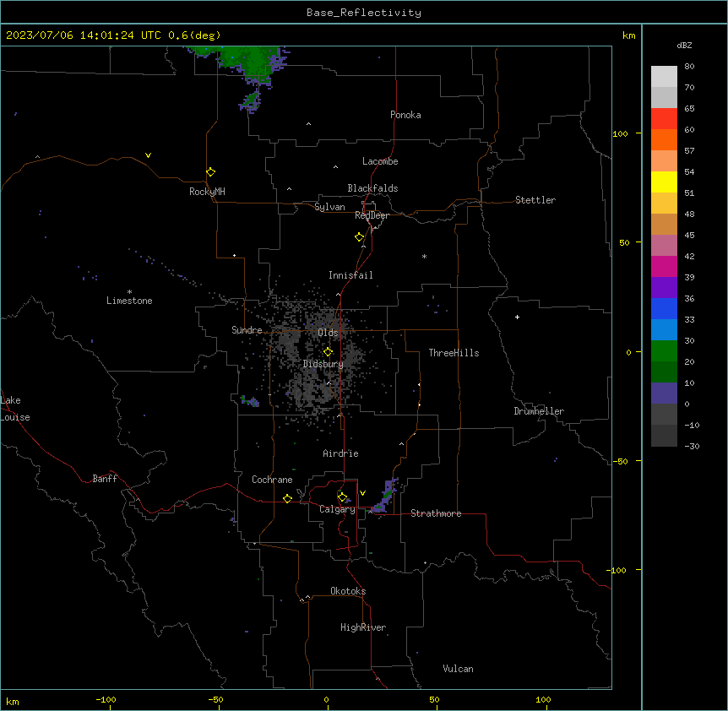
Task: Click the red 65 dBZ legend swatch
Action: [664, 118]
